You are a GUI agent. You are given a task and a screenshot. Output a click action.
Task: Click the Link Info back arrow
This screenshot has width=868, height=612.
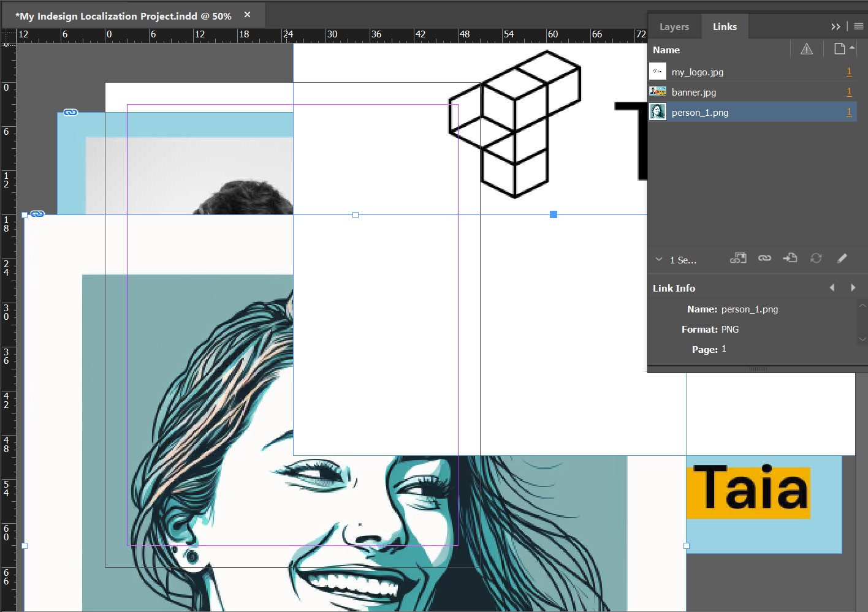[832, 287]
